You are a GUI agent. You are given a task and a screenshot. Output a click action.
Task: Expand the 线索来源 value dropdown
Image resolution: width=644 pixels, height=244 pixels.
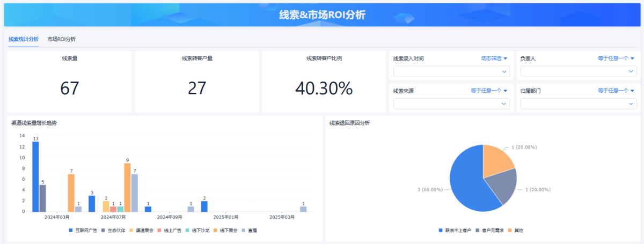click(x=451, y=103)
